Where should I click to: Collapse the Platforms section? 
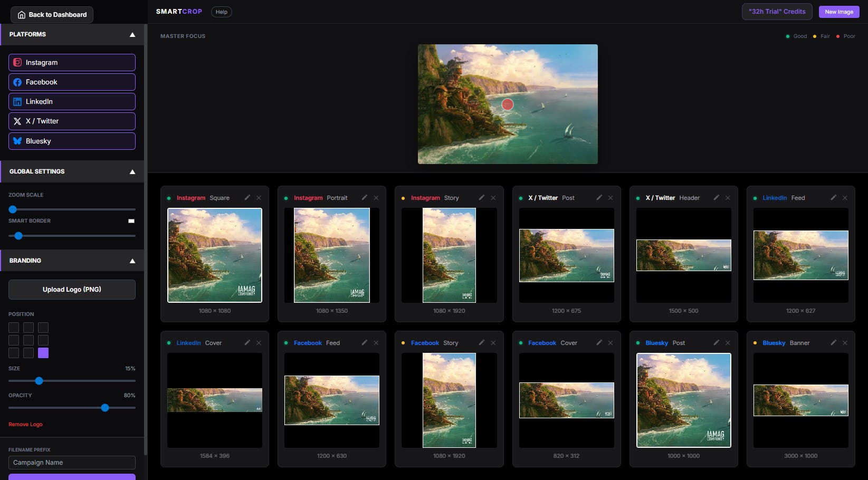[x=72, y=34]
